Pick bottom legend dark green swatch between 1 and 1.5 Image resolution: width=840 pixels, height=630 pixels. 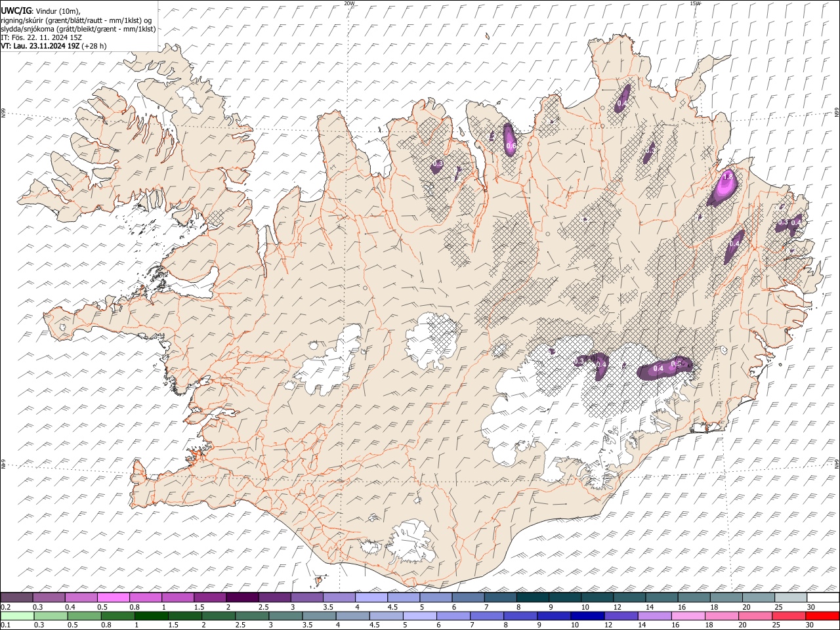pyautogui.click(x=152, y=616)
